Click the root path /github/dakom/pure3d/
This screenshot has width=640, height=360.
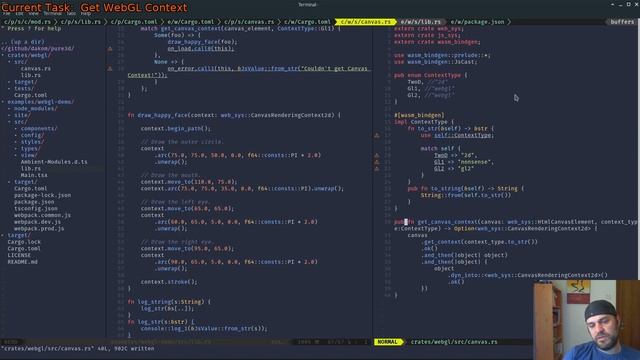(38, 48)
